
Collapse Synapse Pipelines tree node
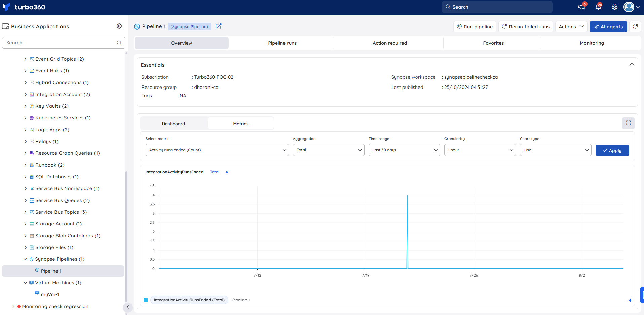25,259
